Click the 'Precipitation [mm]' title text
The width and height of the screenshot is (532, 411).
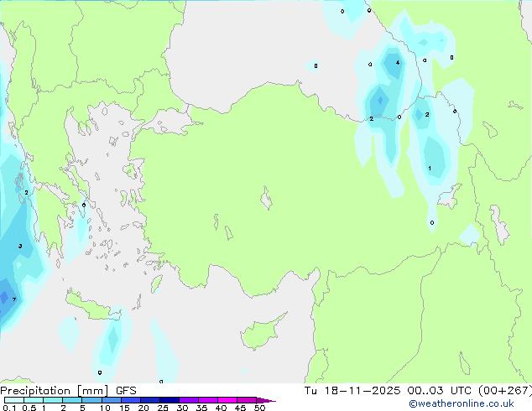(x=54, y=391)
